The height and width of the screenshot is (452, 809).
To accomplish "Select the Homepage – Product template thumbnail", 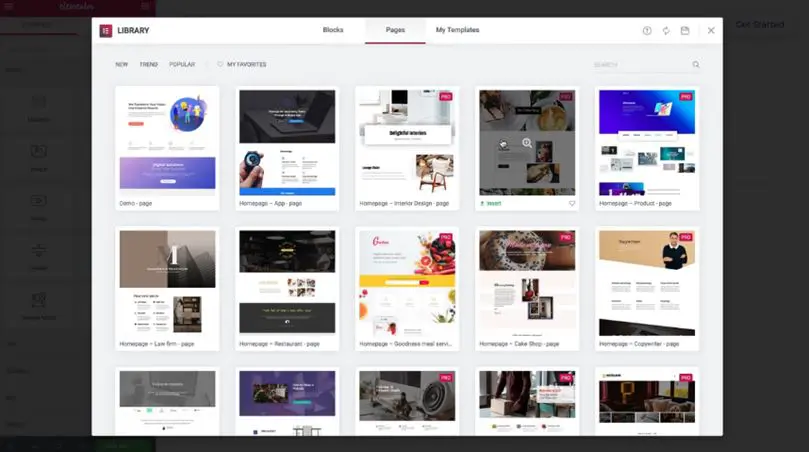I will click(x=647, y=142).
